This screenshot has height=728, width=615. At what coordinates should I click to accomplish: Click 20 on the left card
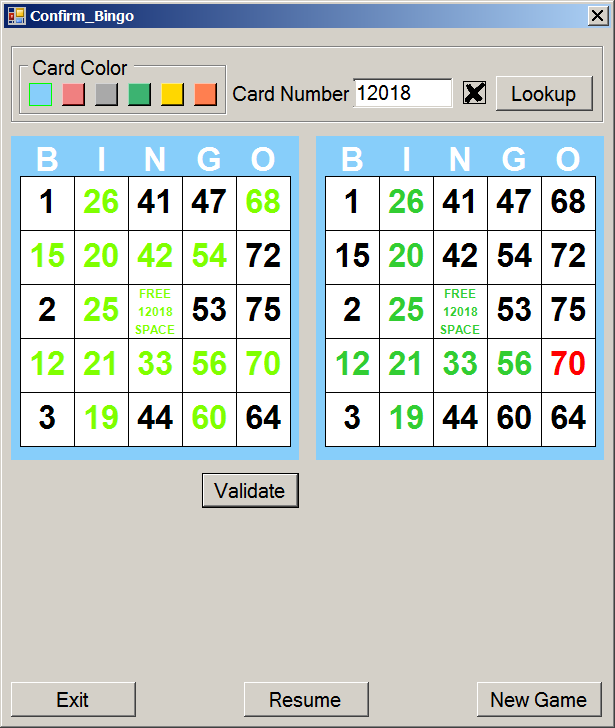click(101, 257)
